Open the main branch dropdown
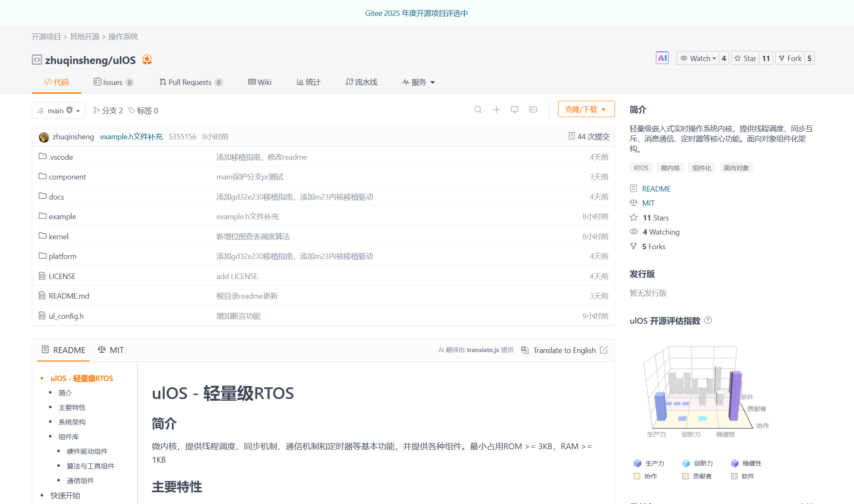The height and width of the screenshot is (504, 854). [x=58, y=110]
